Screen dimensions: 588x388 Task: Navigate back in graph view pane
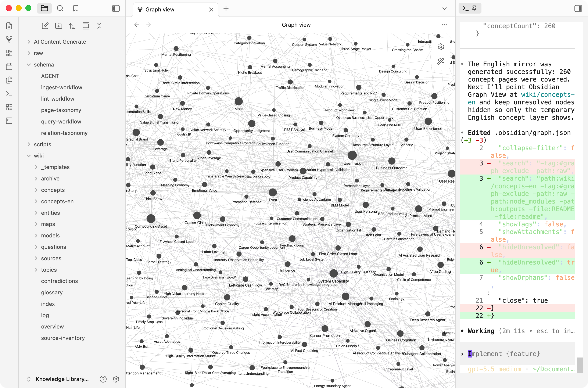tap(137, 25)
